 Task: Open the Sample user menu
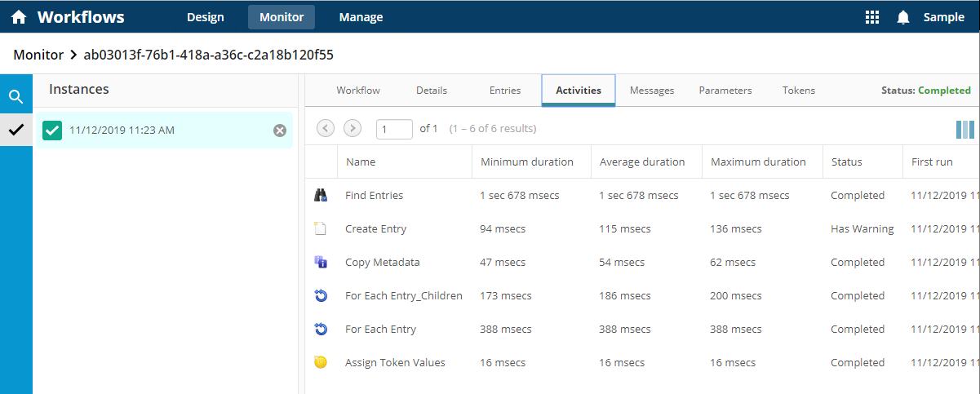click(943, 17)
